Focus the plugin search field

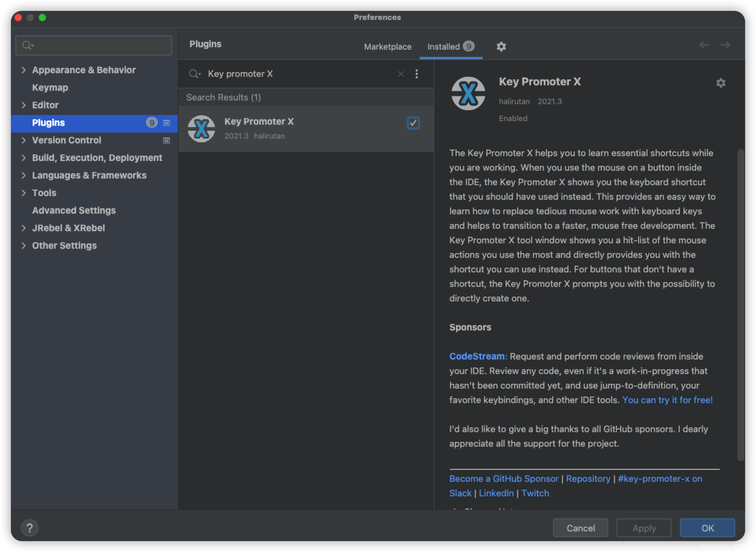(301, 74)
